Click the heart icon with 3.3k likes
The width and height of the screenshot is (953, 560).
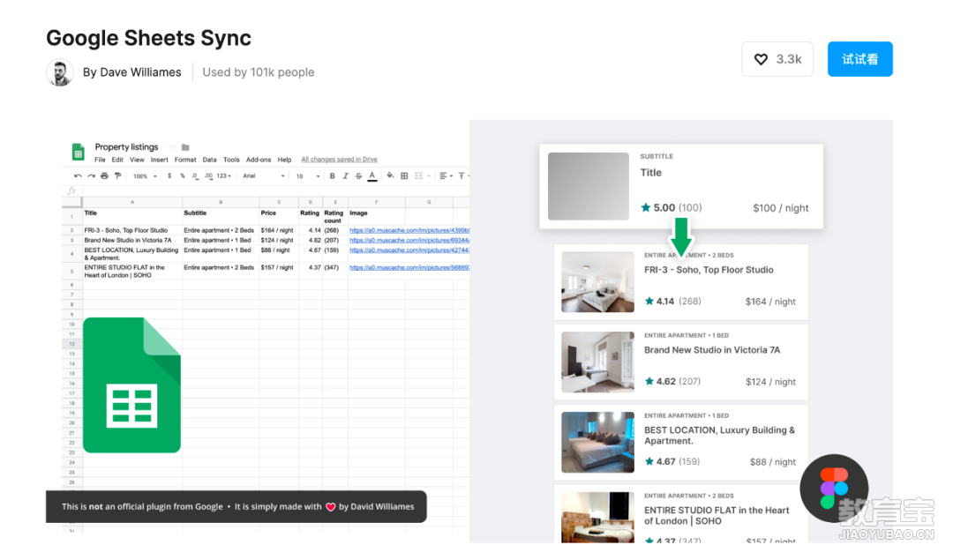click(x=761, y=59)
